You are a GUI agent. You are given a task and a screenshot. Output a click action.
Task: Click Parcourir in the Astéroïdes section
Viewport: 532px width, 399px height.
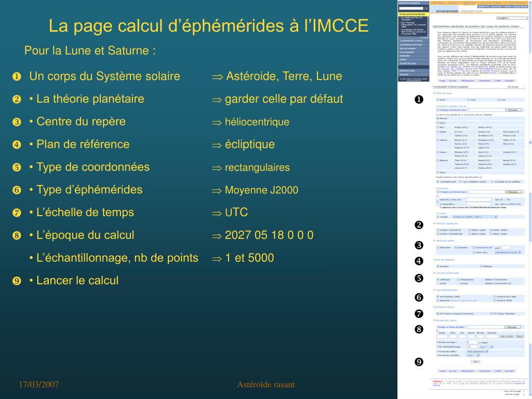513,192
